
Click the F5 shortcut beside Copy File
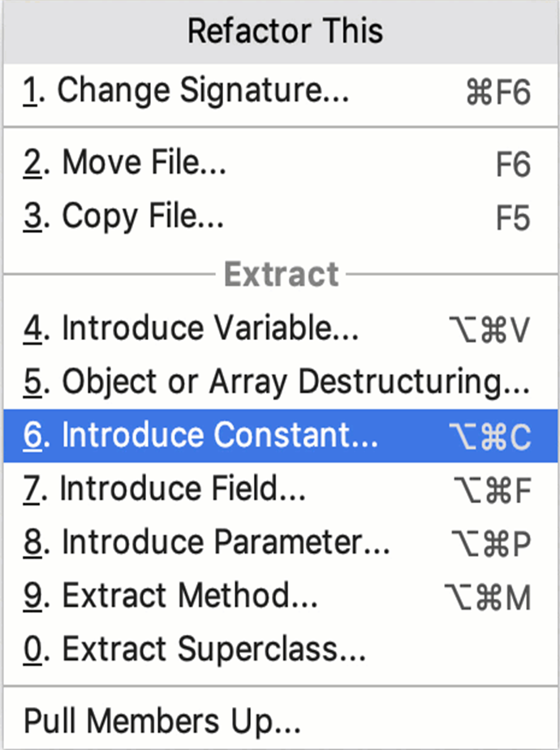pos(513,218)
